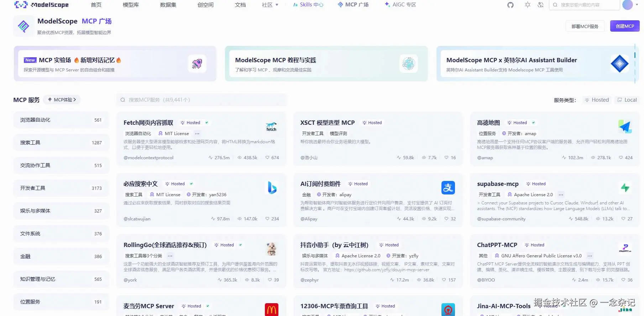
Task: Click the ChatPPT logo on ChatPPT-MCP card
Action: 625,248
